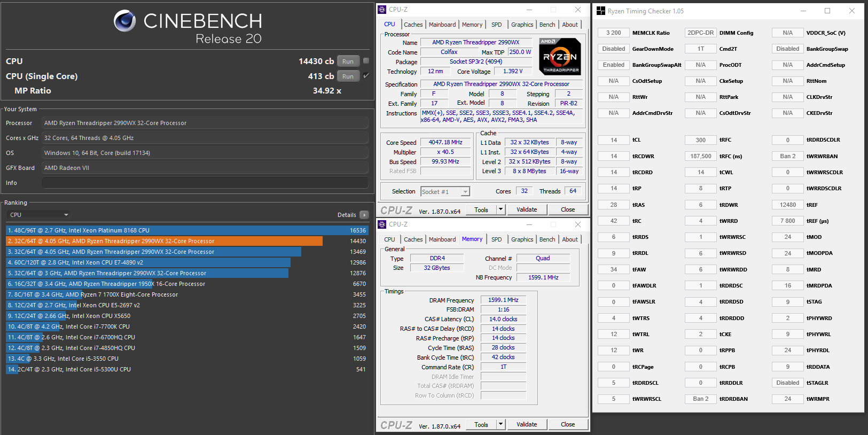Click the Quad channel value in Memory tab
The image size is (868, 435).
(543, 258)
